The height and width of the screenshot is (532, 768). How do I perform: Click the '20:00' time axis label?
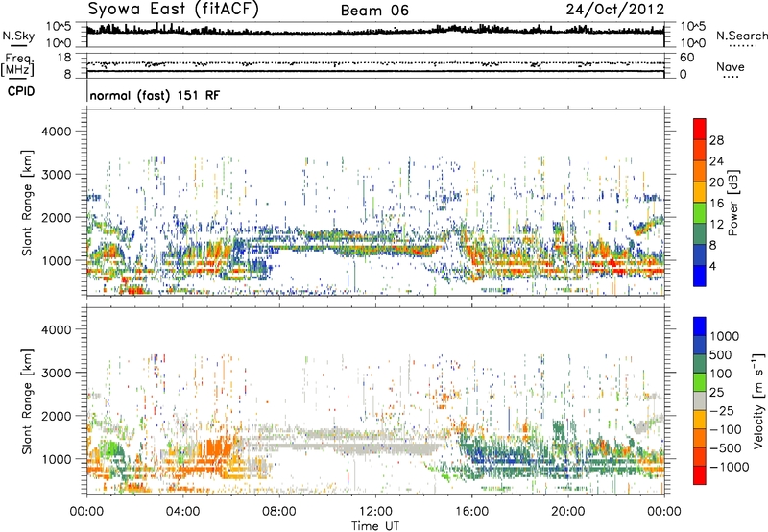click(x=567, y=512)
